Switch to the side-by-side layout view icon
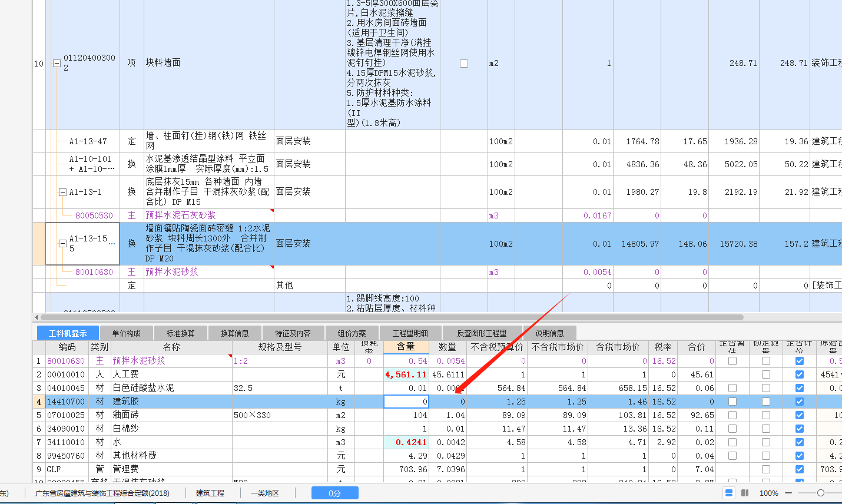Image resolution: width=842 pixels, height=504 pixels. [745, 493]
